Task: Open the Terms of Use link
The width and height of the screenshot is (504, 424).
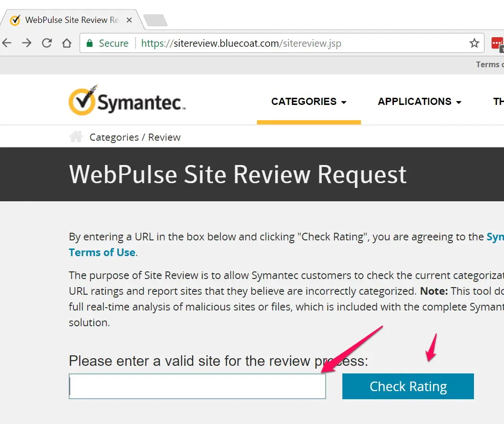Action: 102,252
